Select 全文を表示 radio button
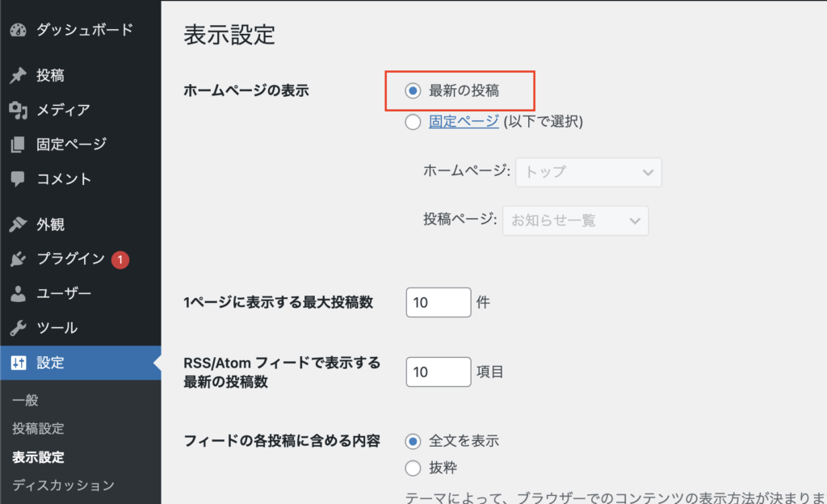Viewport: 827px width, 504px height. pos(413,441)
